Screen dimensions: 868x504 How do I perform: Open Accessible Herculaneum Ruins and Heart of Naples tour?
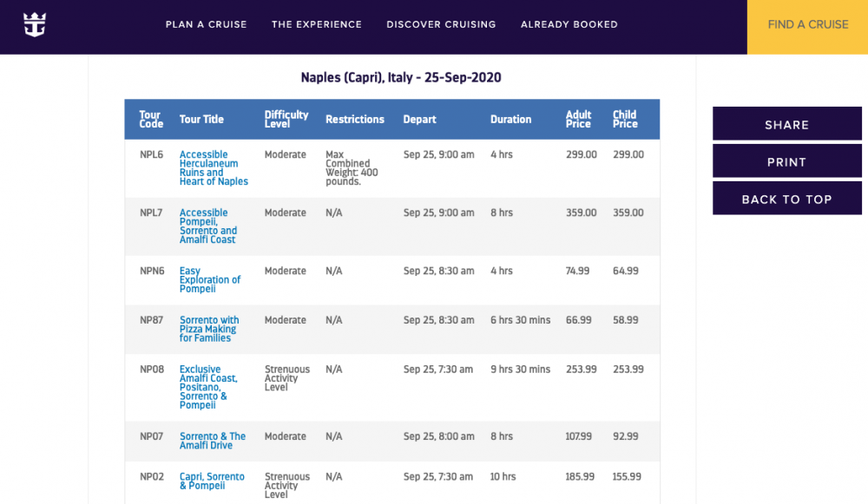pyautogui.click(x=214, y=167)
